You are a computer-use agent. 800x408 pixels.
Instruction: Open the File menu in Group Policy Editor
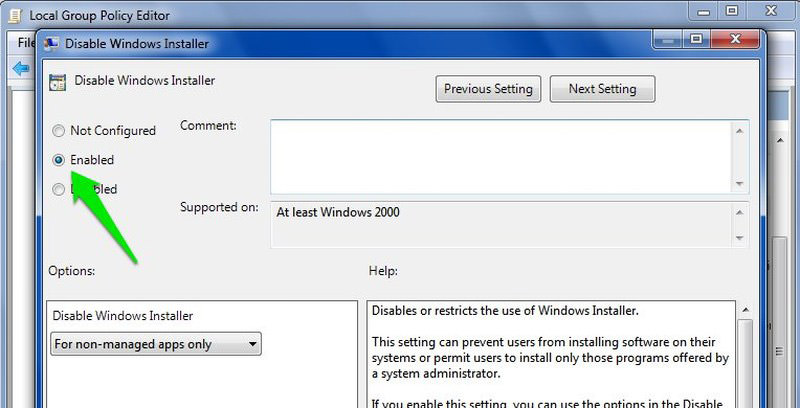26,42
